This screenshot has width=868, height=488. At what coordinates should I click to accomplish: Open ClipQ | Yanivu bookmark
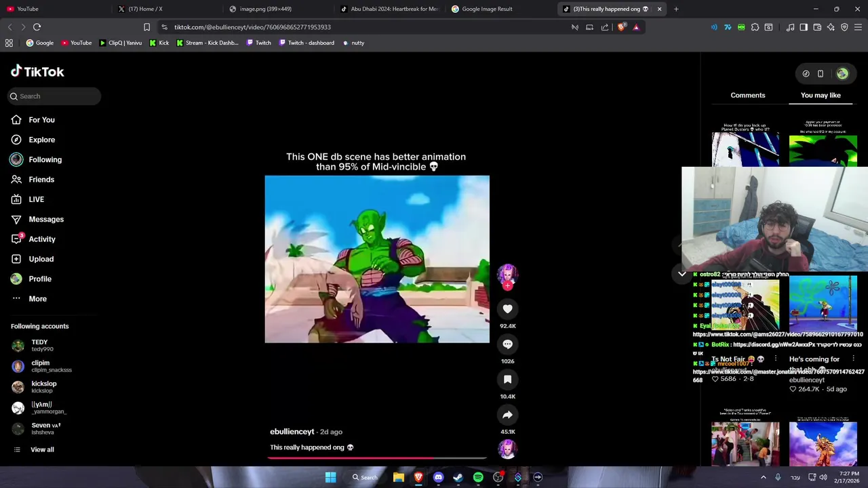point(120,43)
